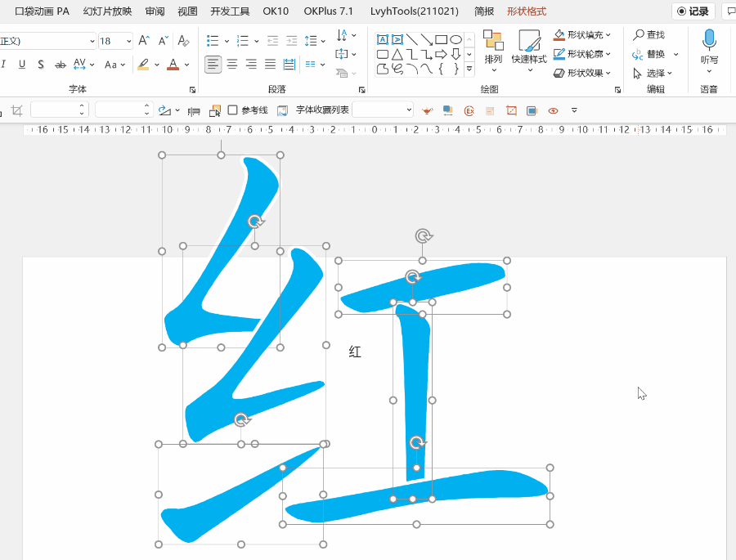Open the OKPlus 7.1 tab
This screenshot has width=736, height=560.
pos(328,11)
